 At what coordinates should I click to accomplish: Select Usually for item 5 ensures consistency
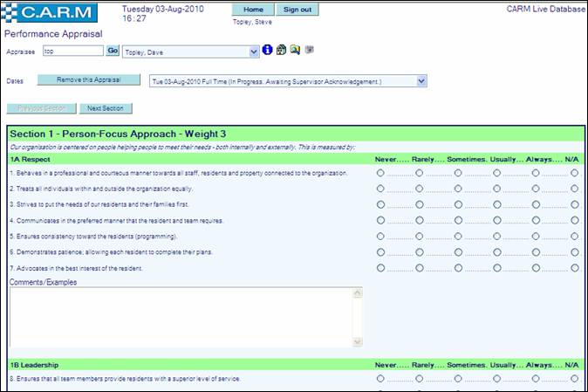click(x=496, y=236)
